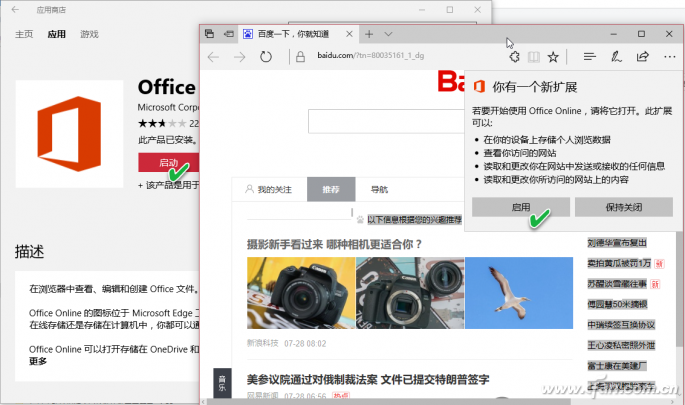Close the Baidu tab
The height and width of the screenshot is (405, 685).
349,34
